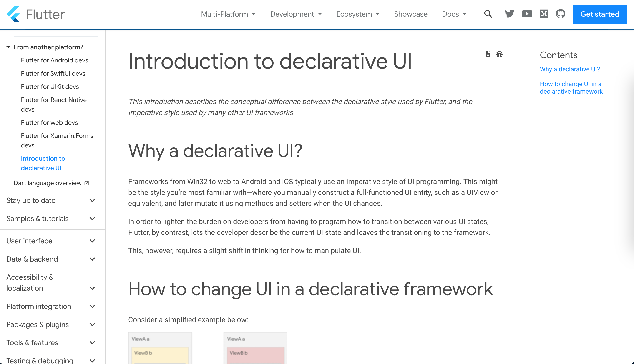Image resolution: width=634 pixels, height=364 pixels.
Task: Open the Multi-Platform dropdown menu
Action: (x=228, y=14)
